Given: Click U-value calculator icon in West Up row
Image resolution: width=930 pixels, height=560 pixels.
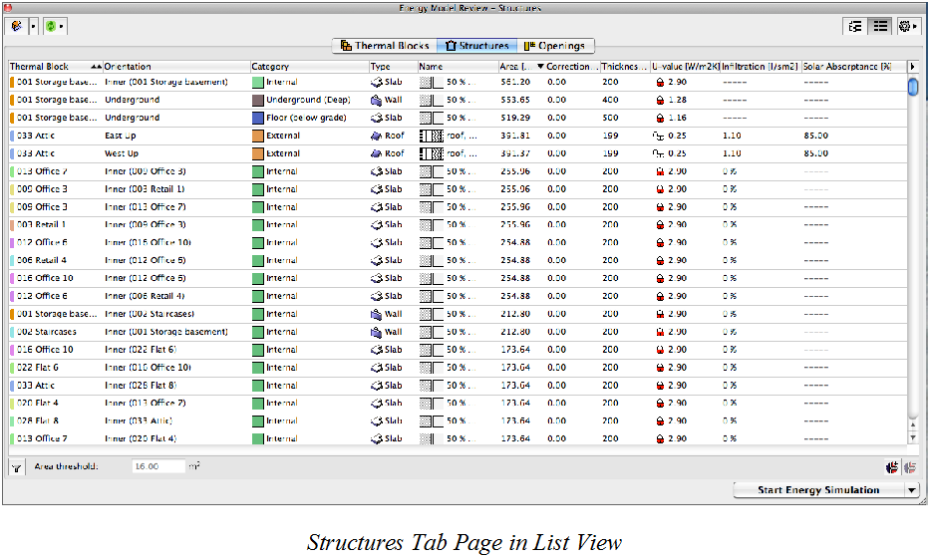Looking at the screenshot, I should [658, 153].
